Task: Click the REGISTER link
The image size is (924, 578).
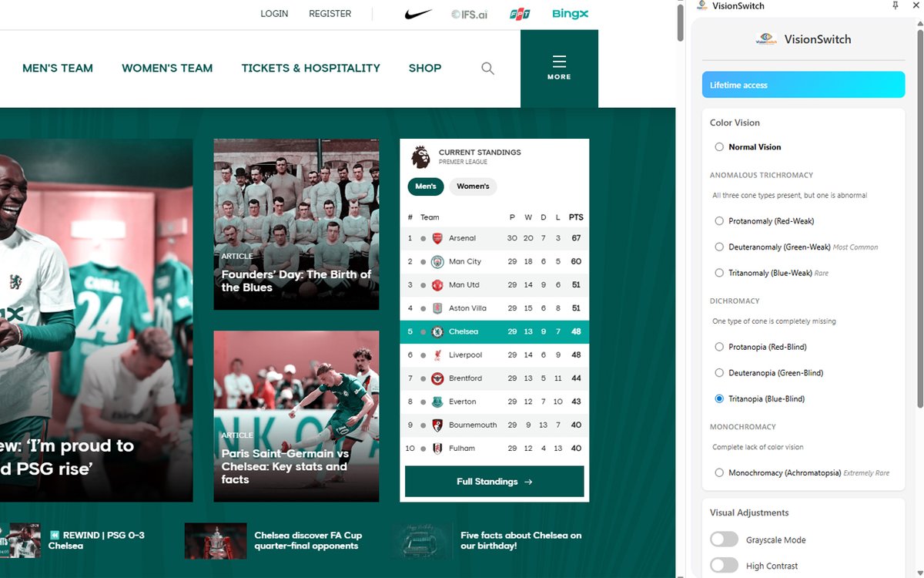Action: [x=330, y=14]
